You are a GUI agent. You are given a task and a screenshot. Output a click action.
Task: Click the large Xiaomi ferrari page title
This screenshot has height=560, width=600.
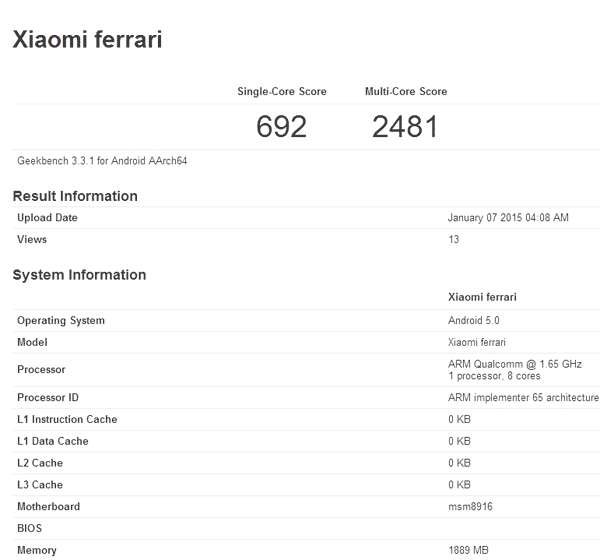click(x=86, y=40)
